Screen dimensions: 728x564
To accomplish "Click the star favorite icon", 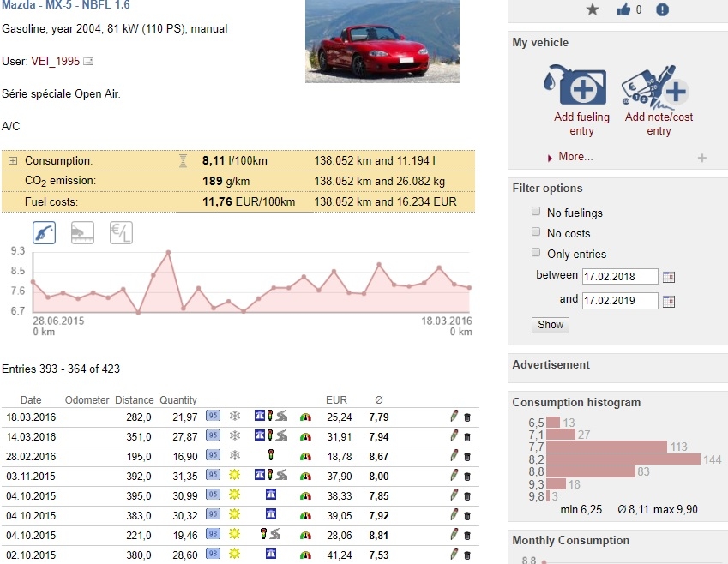I will pos(593,9).
